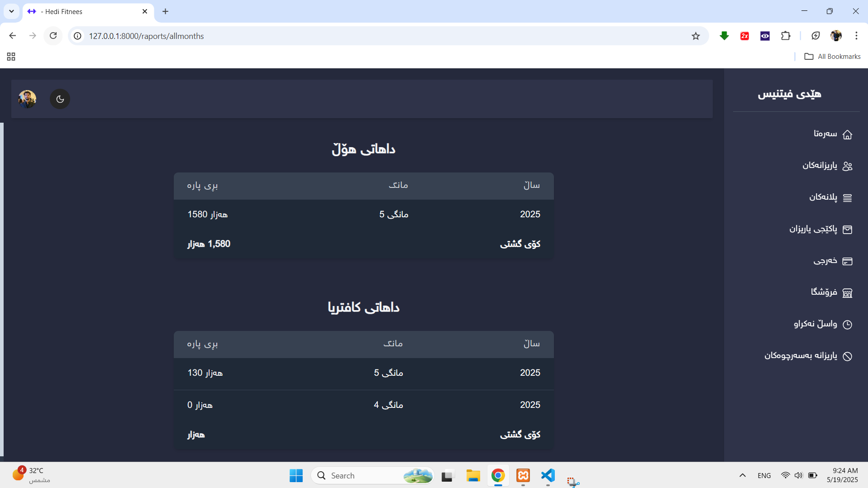Show hidden system tray icons
The image size is (868, 488).
coord(742,475)
